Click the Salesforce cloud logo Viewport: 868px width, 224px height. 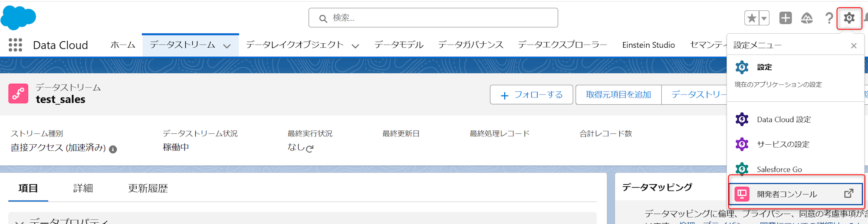[18, 18]
